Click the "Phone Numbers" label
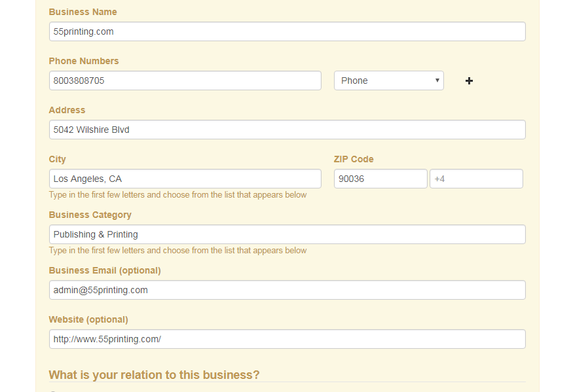Screen dimensions: 573x392 (x=84, y=61)
